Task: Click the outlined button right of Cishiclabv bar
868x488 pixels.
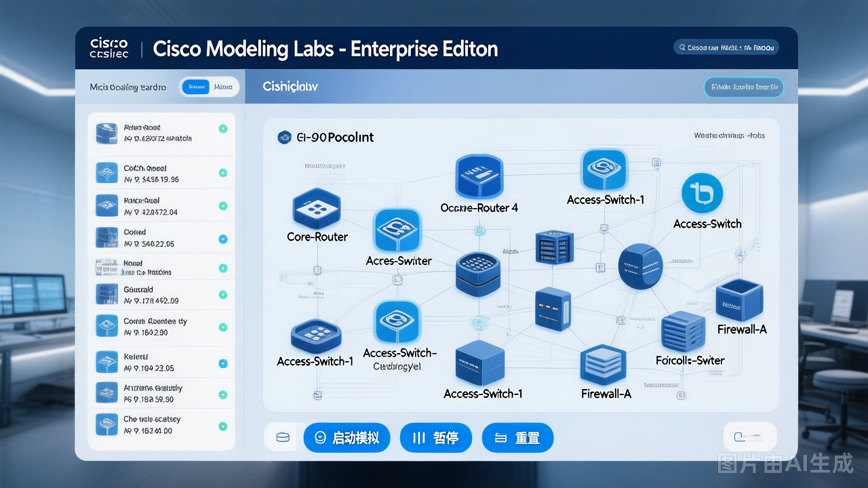Action: pyautogui.click(x=744, y=87)
